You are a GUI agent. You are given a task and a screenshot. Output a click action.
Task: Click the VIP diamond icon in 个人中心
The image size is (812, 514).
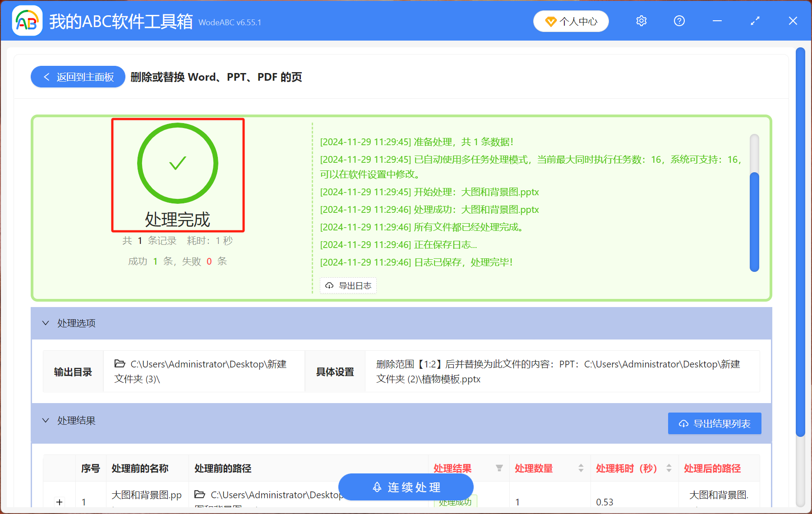(550, 21)
